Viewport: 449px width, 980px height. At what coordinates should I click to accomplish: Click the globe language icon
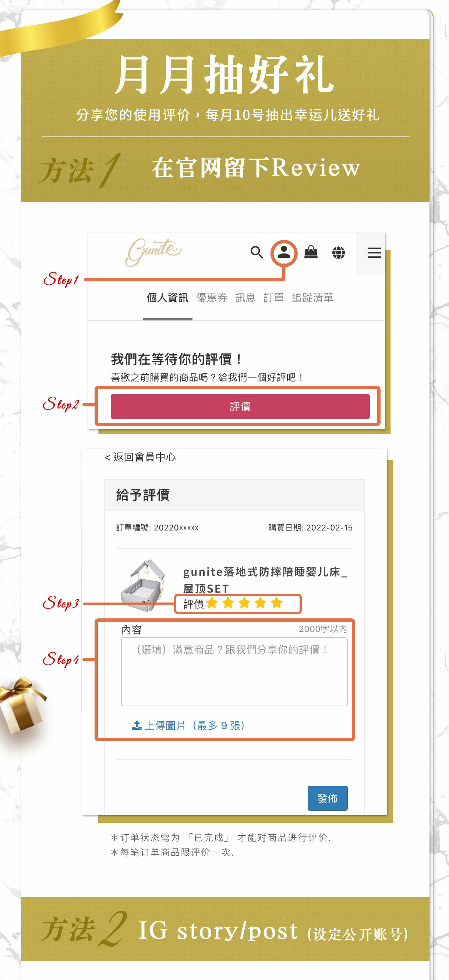(x=338, y=252)
